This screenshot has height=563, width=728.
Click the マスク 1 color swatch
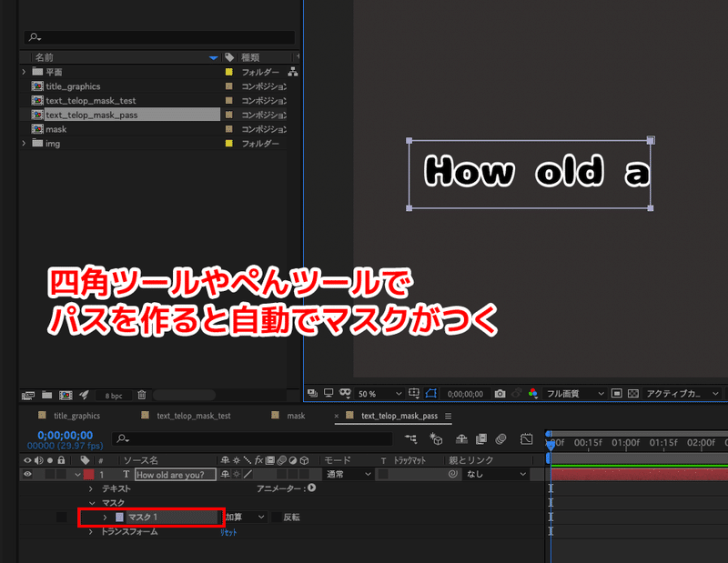119,517
